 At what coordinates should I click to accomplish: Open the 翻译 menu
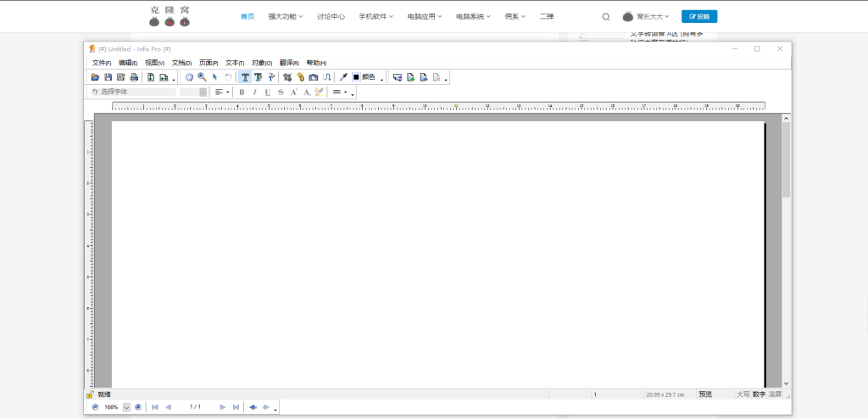289,63
